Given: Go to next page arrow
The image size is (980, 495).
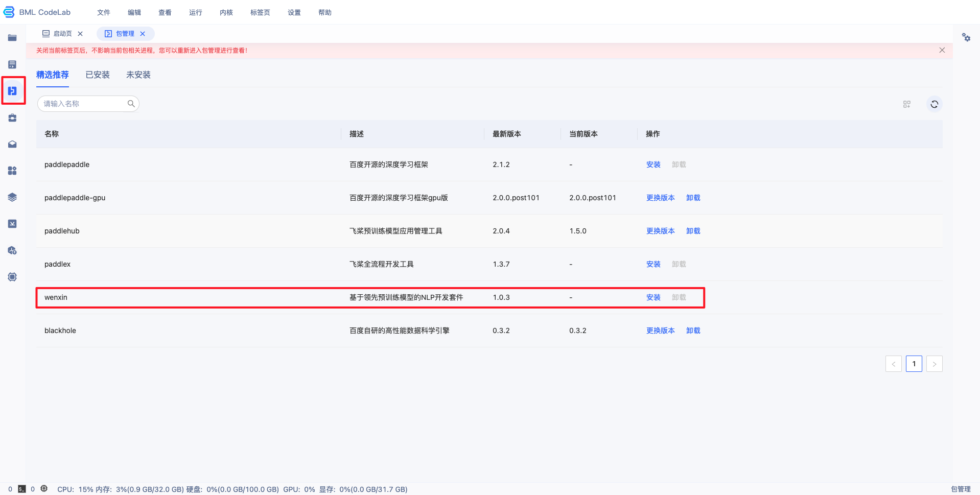Looking at the screenshot, I should coord(935,364).
